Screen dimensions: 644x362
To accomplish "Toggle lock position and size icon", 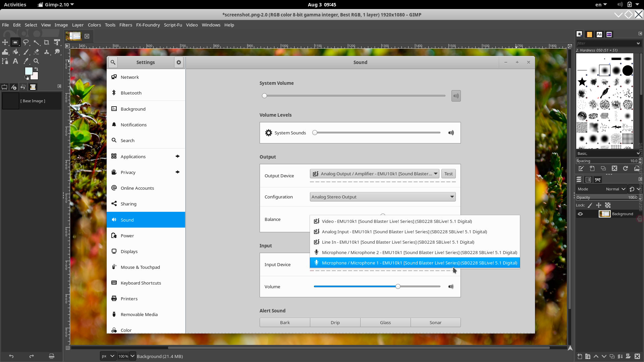I will (x=599, y=205).
